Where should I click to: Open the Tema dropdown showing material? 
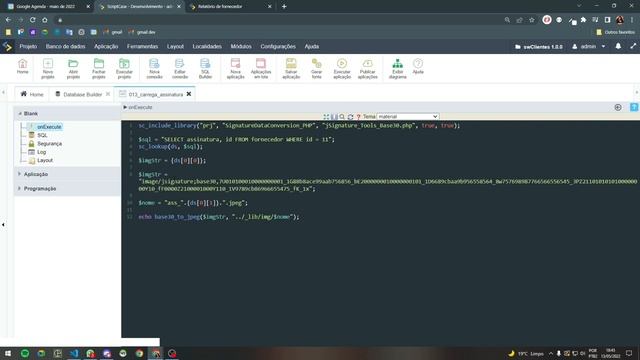pyautogui.click(x=408, y=117)
